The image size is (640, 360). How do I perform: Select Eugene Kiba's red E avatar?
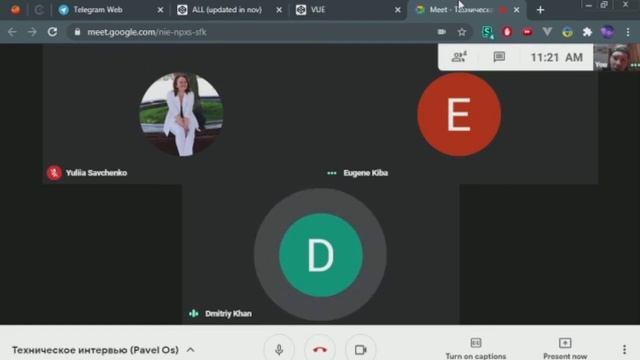point(459,114)
